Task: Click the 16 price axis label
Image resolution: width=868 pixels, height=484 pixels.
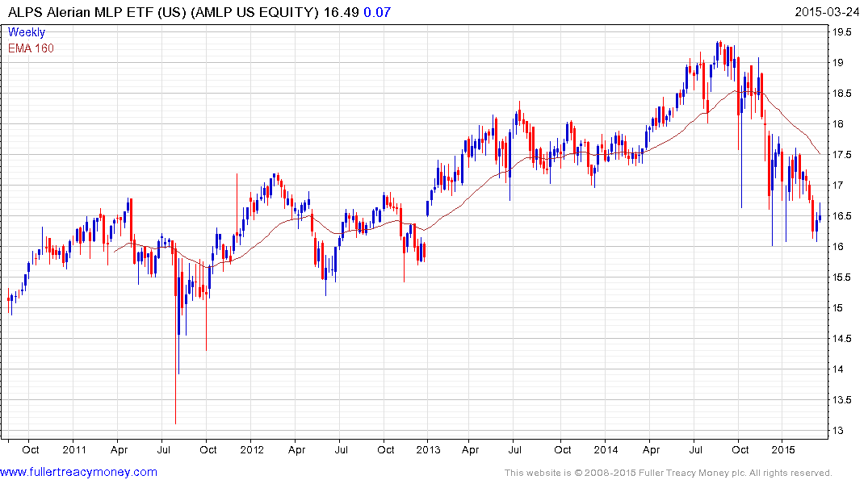Action: [x=837, y=247]
